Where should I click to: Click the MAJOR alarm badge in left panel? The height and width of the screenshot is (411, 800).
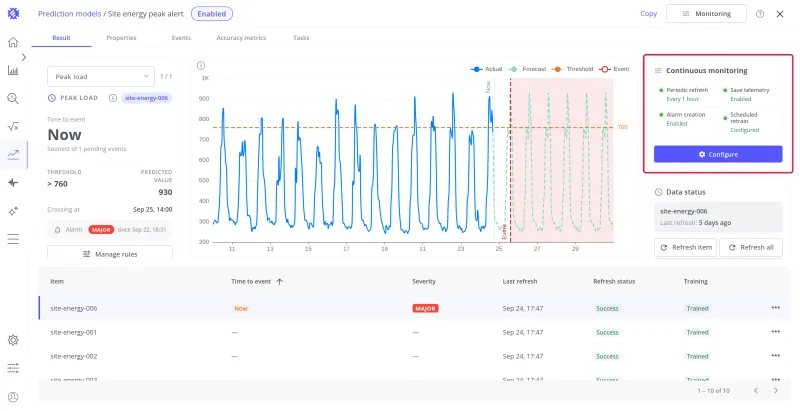[x=101, y=230]
